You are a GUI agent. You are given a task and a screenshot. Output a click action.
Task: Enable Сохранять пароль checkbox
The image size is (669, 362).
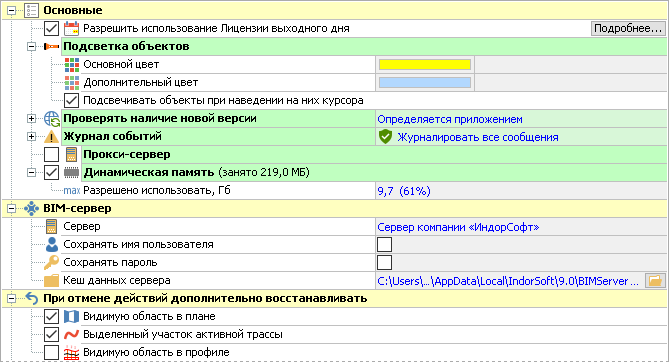(384, 263)
